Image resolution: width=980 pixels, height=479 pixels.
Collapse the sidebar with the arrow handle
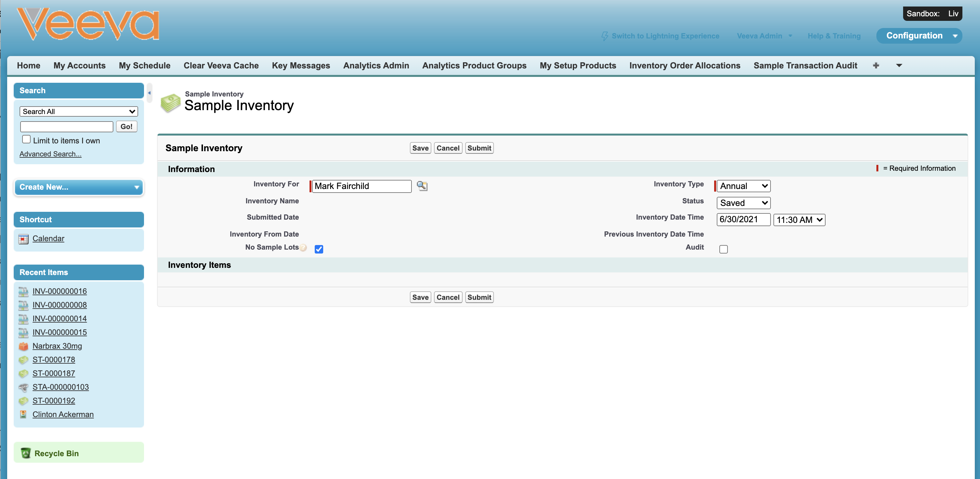[x=149, y=93]
